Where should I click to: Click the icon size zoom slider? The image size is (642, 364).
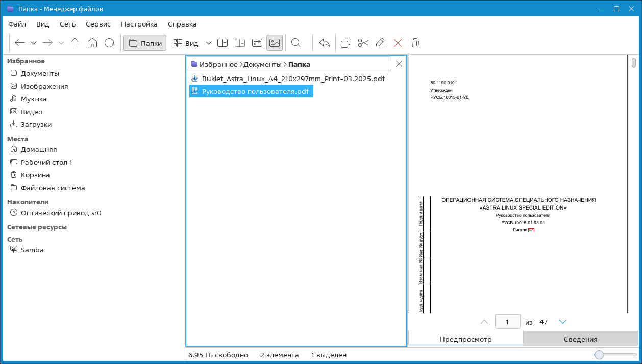pyautogui.click(x=599, y=355)
